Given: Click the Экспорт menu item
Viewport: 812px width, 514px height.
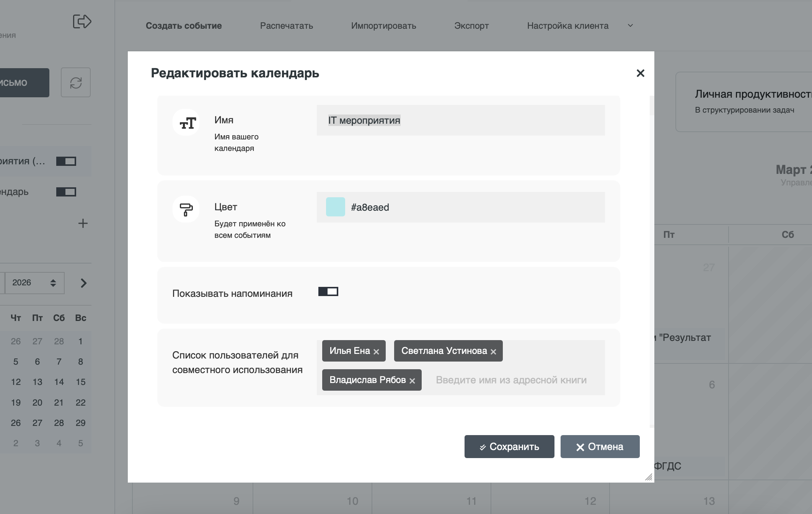Looking at the screenshot, I should 471,26.
